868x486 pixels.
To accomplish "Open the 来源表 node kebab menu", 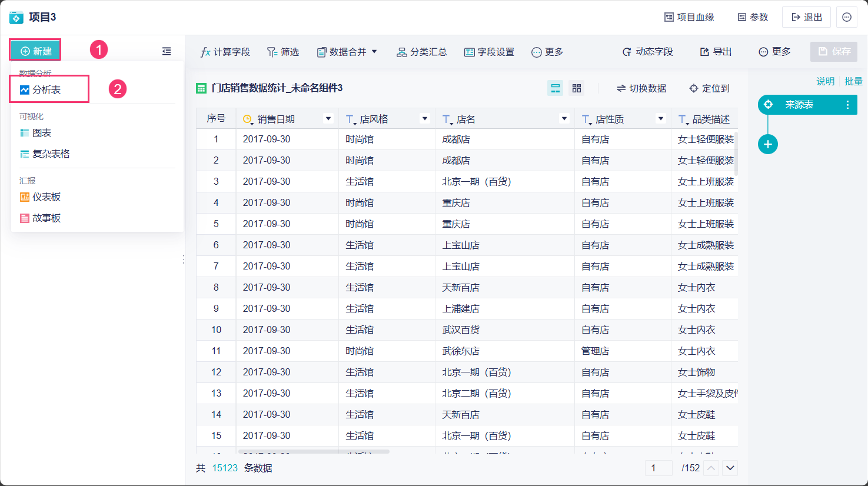I will click(847, 105).
